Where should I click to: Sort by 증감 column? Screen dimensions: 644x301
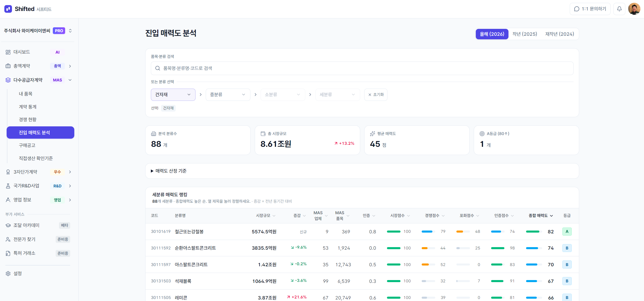299,216
